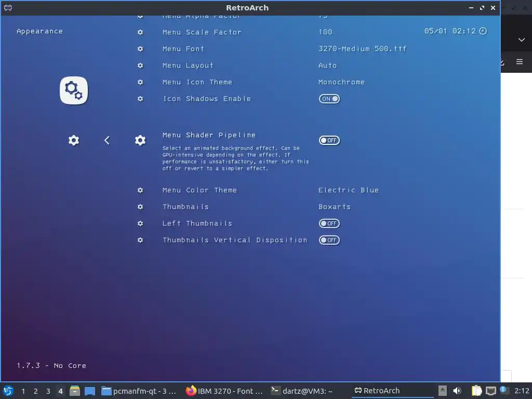Select the Menu Shader Pipeline title

coord(209,135)
